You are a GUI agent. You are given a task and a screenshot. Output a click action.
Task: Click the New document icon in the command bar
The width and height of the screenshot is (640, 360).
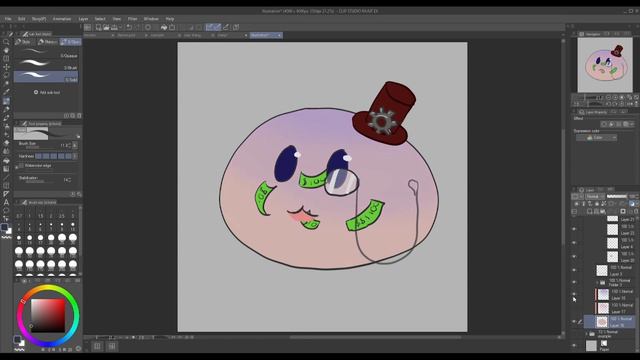[x=98, y=27]
